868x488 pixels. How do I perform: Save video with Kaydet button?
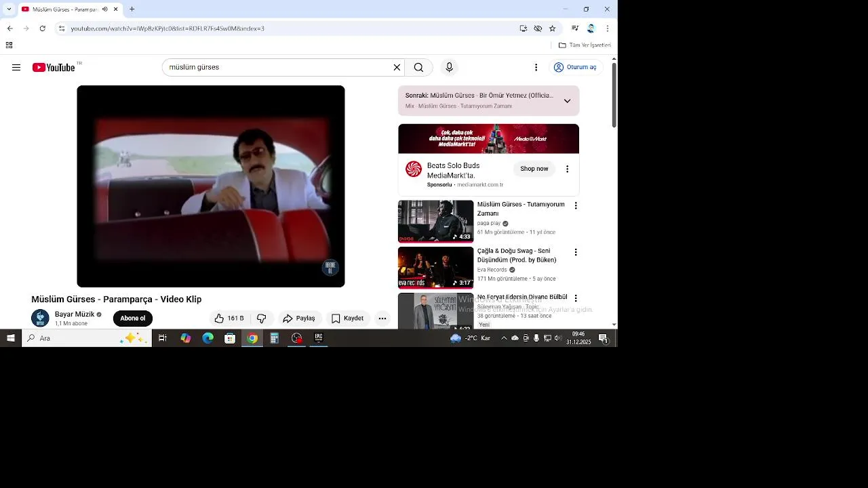tap(347, 319)
